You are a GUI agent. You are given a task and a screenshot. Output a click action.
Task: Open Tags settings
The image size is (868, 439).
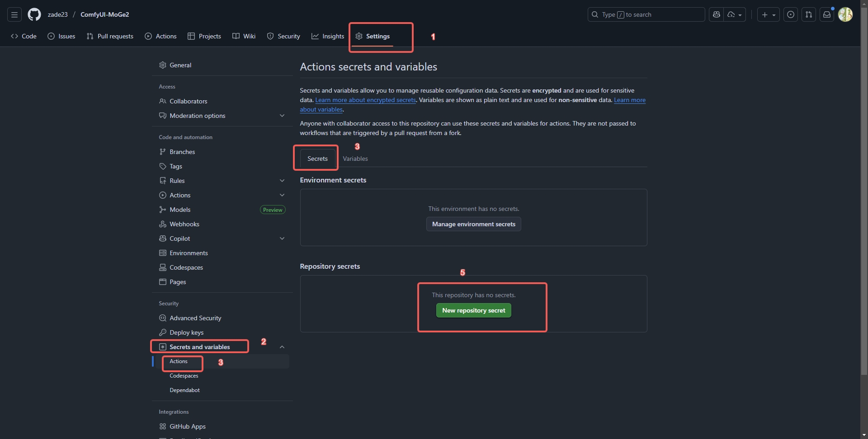222,166
